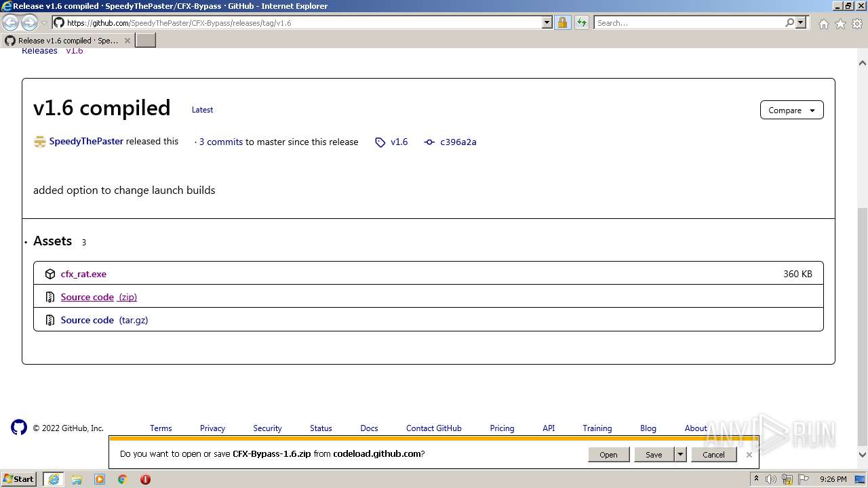Open SpeedyThePaster profile link
The image size is (868, 488).
point(86,142)
